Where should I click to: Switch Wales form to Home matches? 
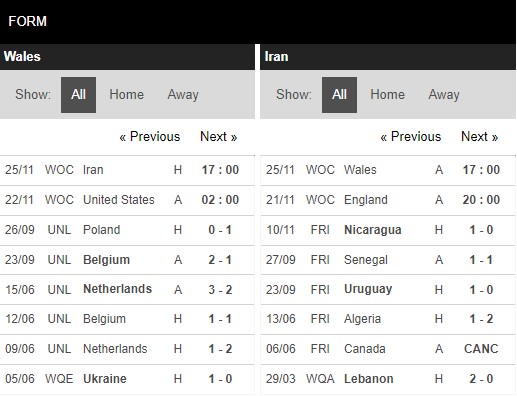pos(126,95)
